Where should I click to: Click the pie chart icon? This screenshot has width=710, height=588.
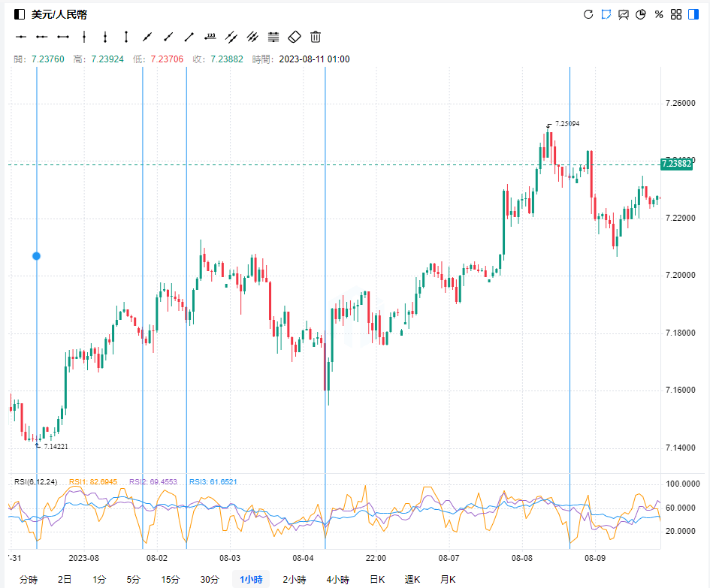point(641,14)
